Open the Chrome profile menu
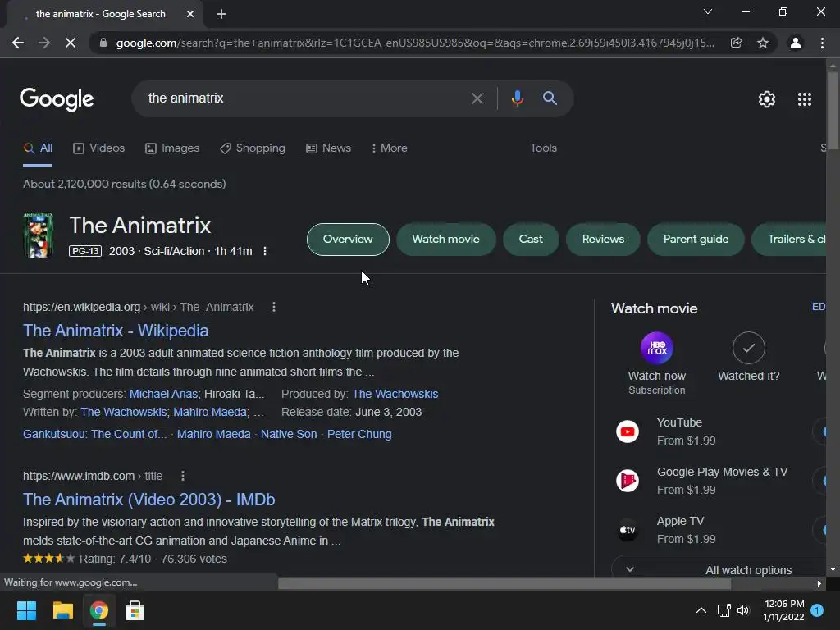Screen dimensions: 840x630 [x=796, y=43]
